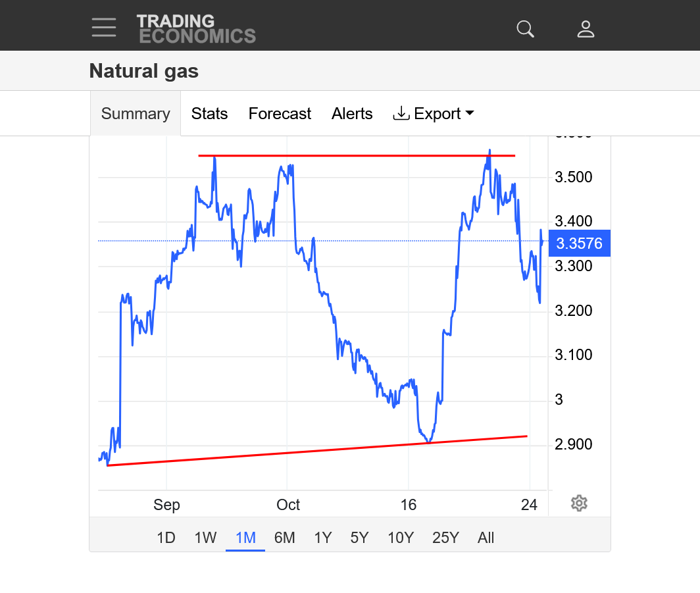
Task: Select the 10Y time range
Action: click(400, 538)
